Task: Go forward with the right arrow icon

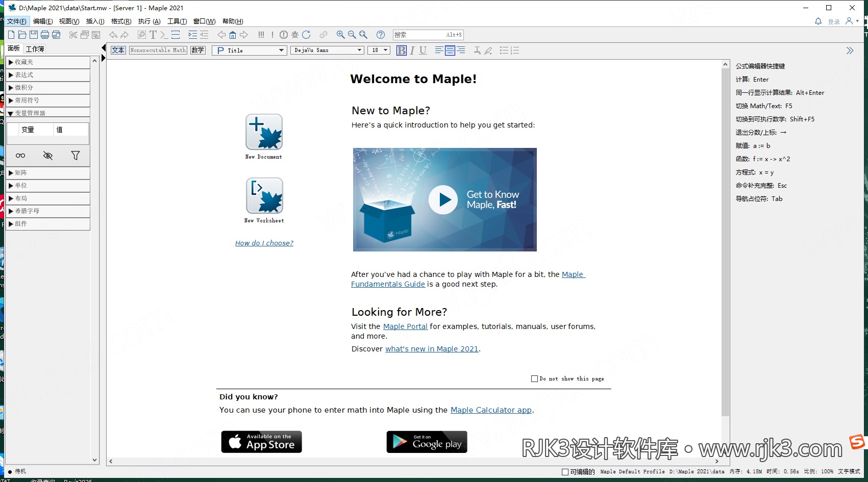Action: click(x=244, y=35)
